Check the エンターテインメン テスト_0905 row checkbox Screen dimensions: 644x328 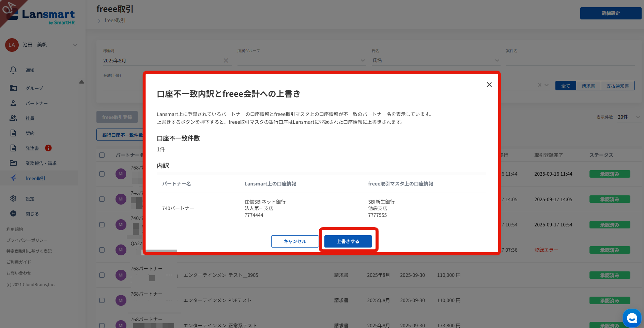tap(102, 275)
